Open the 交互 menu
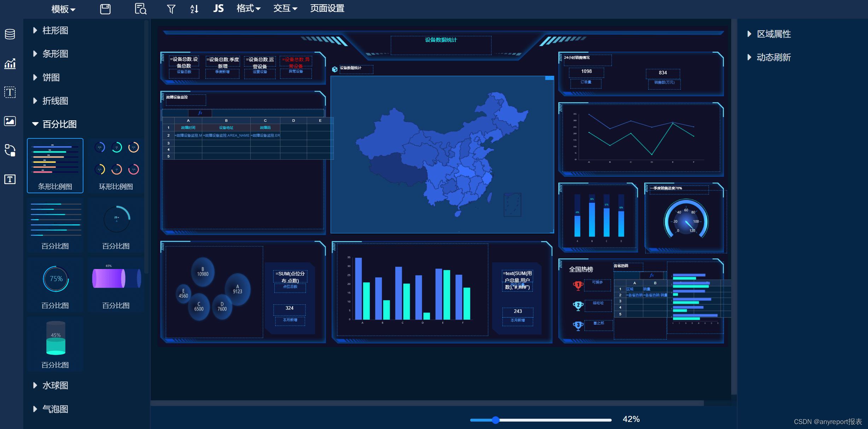868x429 pixels. (285, 8)
